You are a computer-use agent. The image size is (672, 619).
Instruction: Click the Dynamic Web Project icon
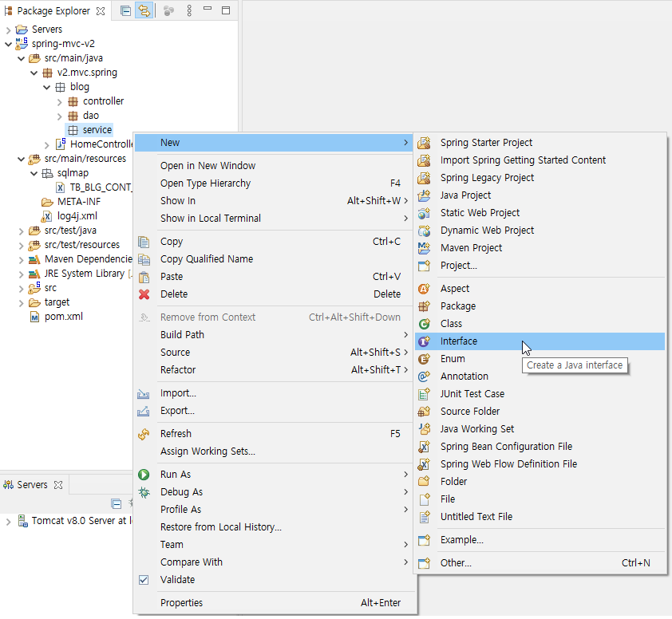click(424, 231)
